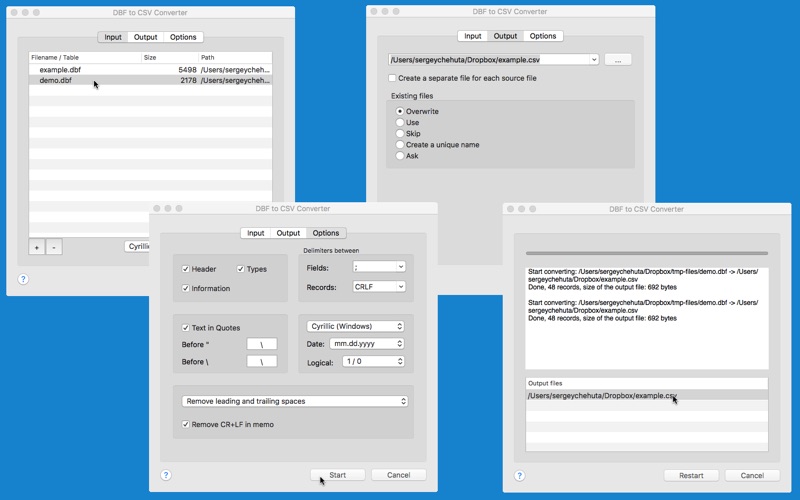Select Input tab in the file list window

(113, 37)
